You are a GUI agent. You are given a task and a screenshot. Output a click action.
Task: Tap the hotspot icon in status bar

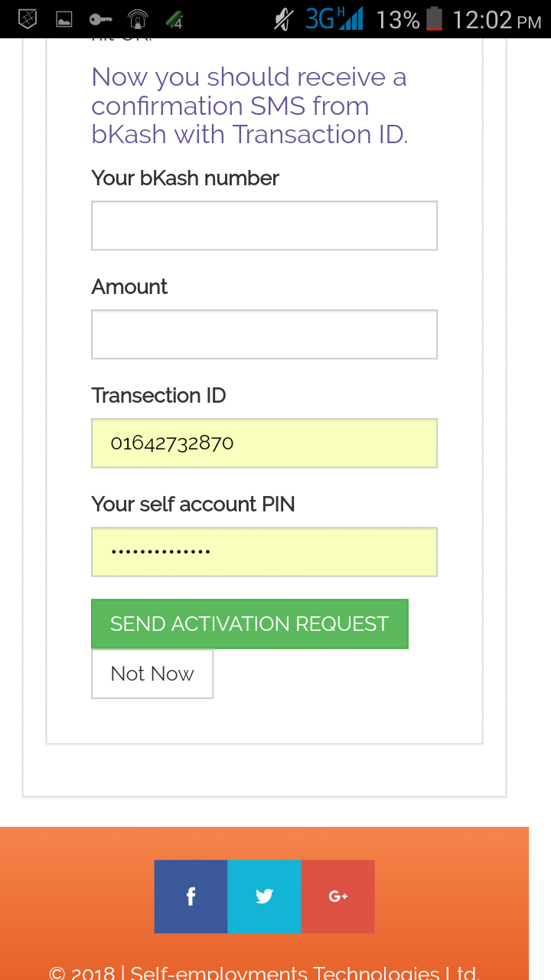pos(138,19)
